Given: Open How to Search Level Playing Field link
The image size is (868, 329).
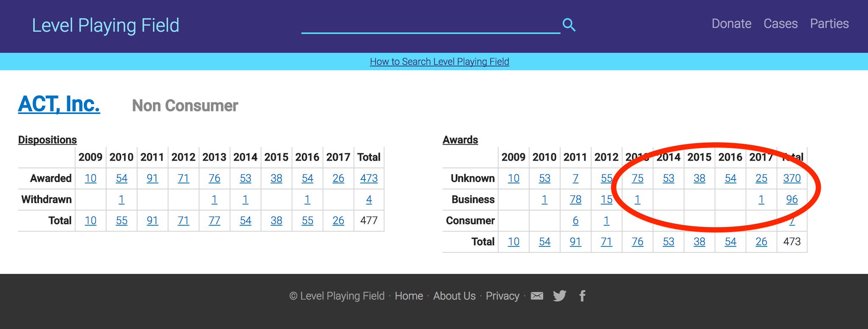Looking at the screenshot, I should pyautogui.click(x=440, y=62).
